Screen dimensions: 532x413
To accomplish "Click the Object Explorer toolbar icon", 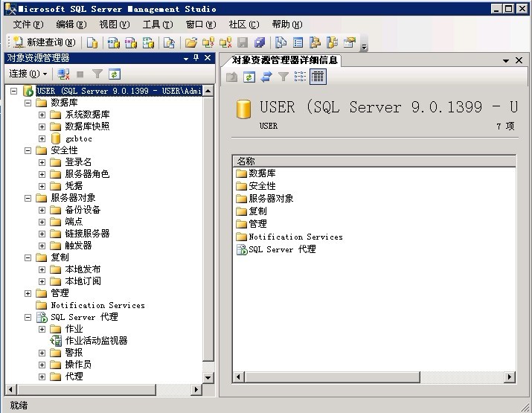I will click(315, 42).
